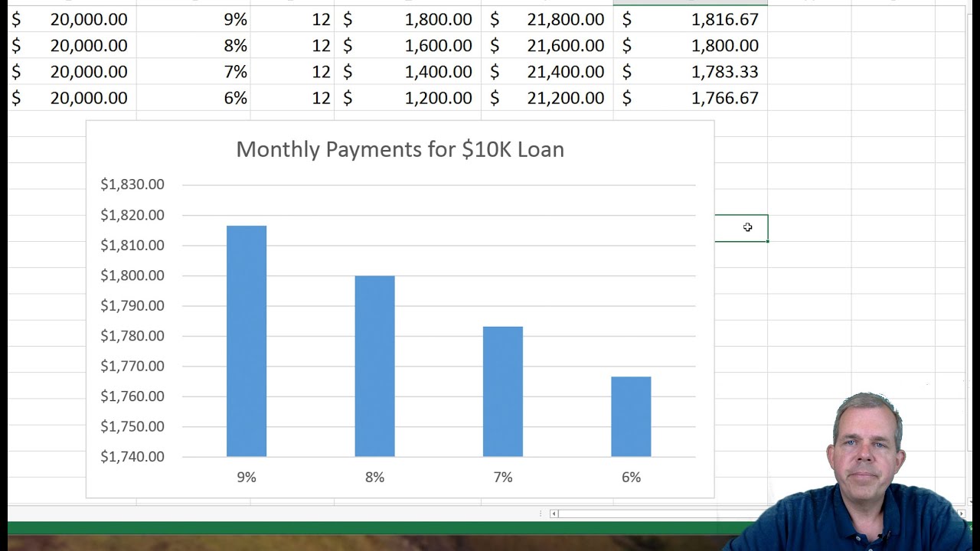This screenshot has height=551, width=980.
Task: Select the 8% rate cell in the table
Action: tap(194, 45)
